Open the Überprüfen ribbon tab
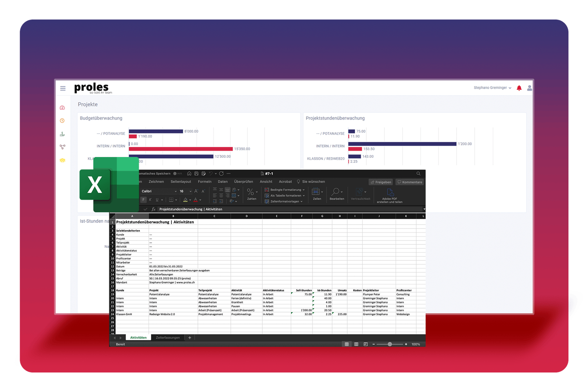This screenshot has width=588, height=392. pyautogui.click(x=243, y=182)
